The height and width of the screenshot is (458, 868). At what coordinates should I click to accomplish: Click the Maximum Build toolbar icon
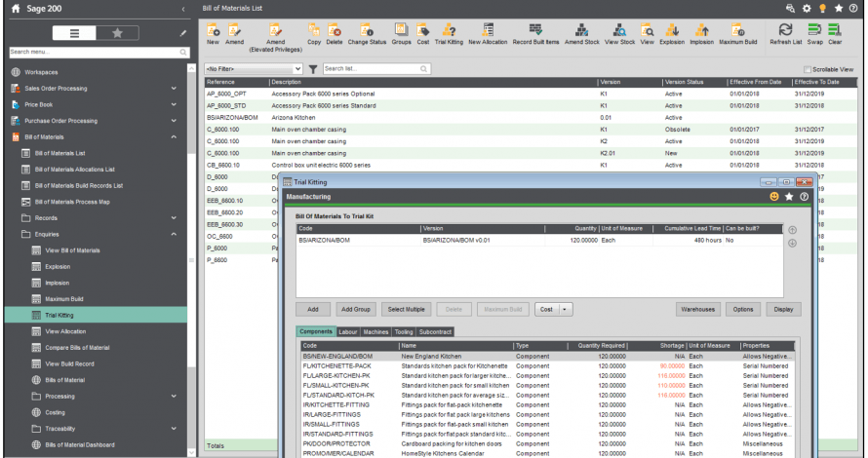click(737, 34)
